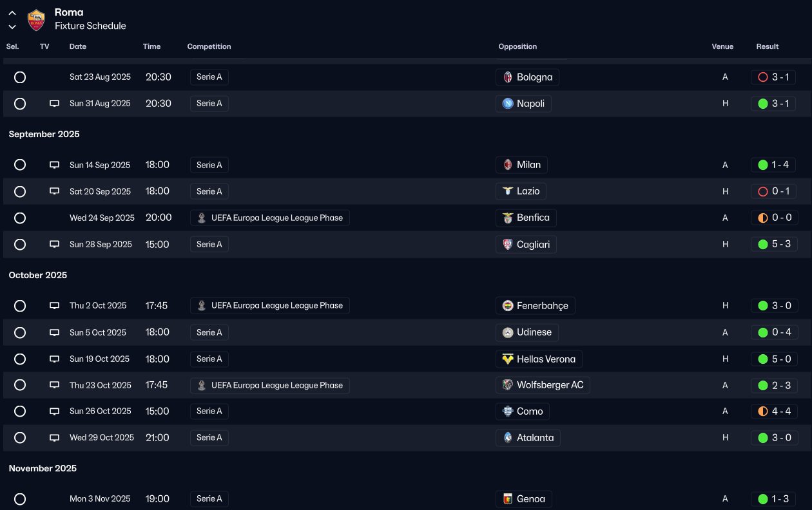Click the Serie A tag for Lazio match
This screenshot has height=510, width=812.
[x=209, y=191]
